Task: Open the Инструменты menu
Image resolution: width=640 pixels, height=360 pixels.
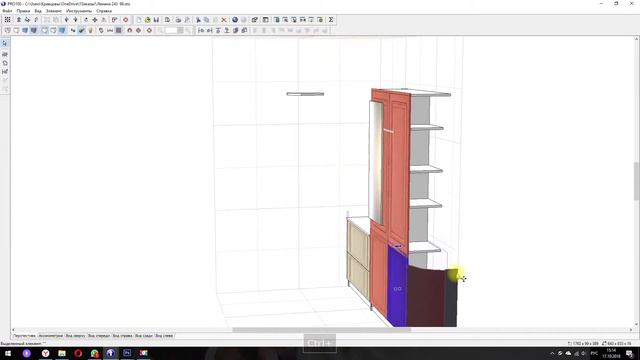Action: 79,11
